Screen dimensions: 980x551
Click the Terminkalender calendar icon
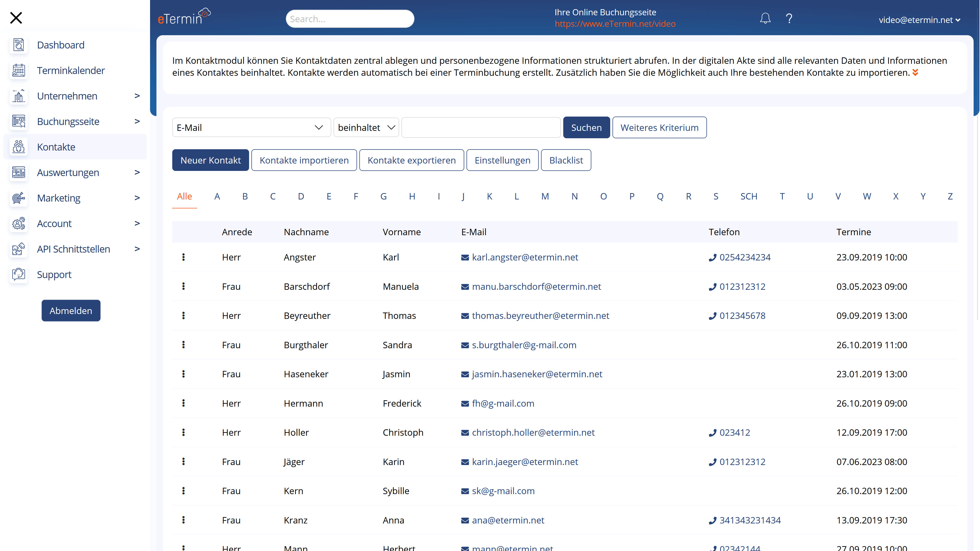(18, 70)
